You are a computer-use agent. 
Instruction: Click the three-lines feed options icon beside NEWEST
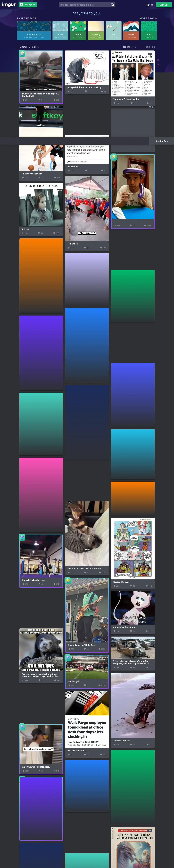click(142, 47)
